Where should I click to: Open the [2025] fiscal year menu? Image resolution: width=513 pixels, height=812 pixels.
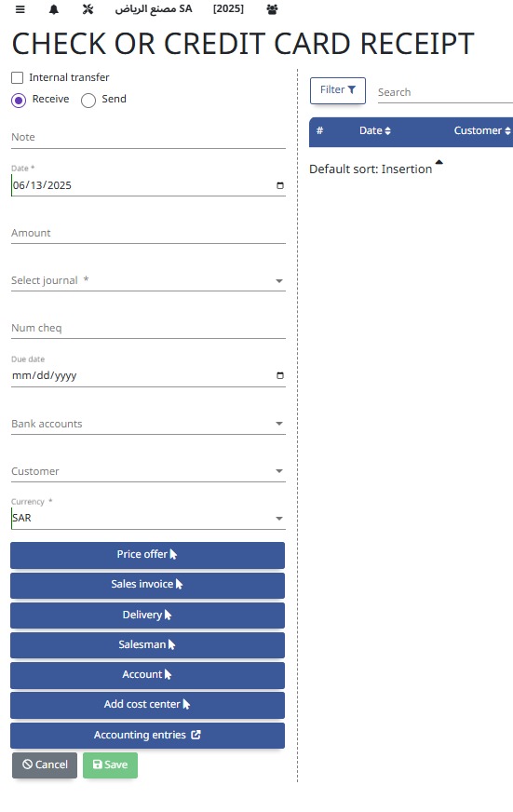228,8
